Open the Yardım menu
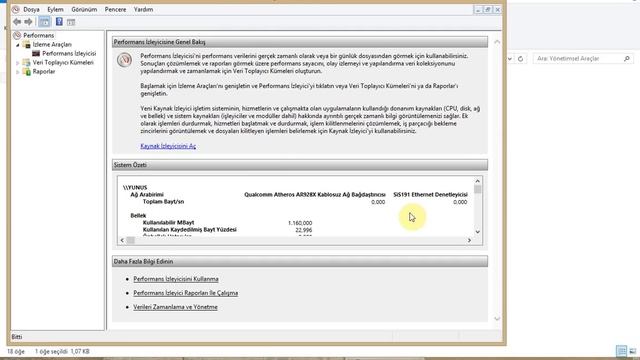 click(143, 9)
